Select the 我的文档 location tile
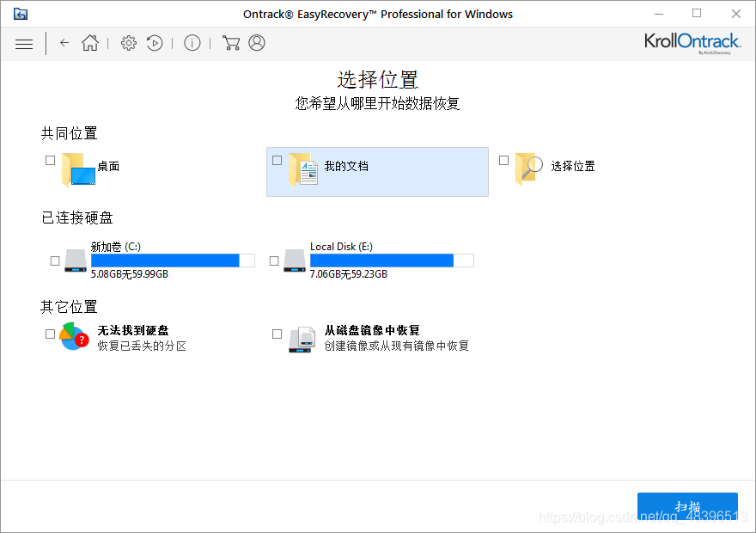 377,171
